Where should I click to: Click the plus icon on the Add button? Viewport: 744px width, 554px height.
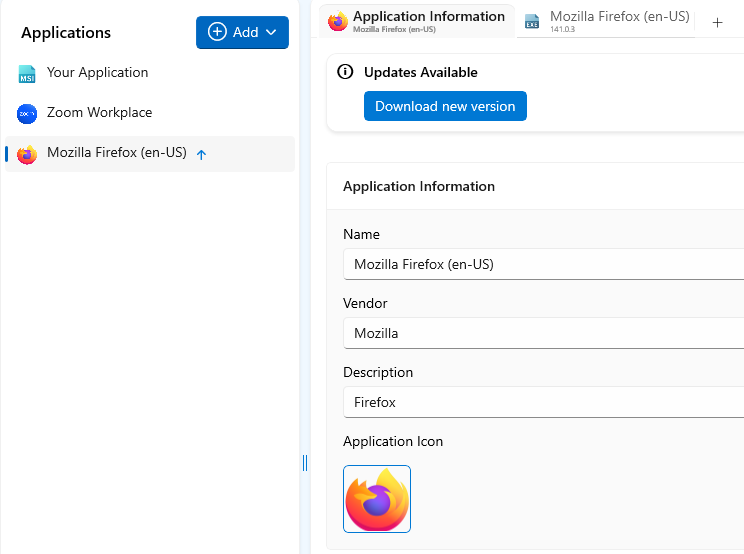[x=217, y=32]
